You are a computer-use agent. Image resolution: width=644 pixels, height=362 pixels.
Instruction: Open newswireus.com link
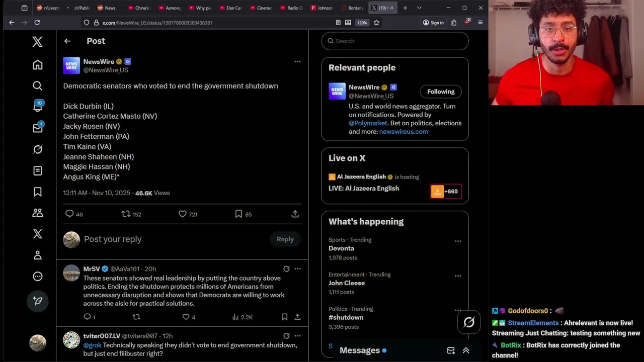point(404,132)
